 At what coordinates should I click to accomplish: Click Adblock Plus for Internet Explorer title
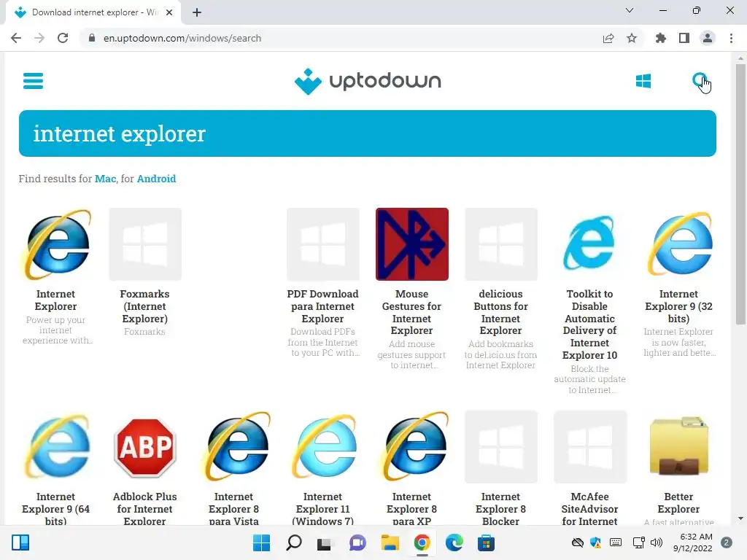coord(145,508)
